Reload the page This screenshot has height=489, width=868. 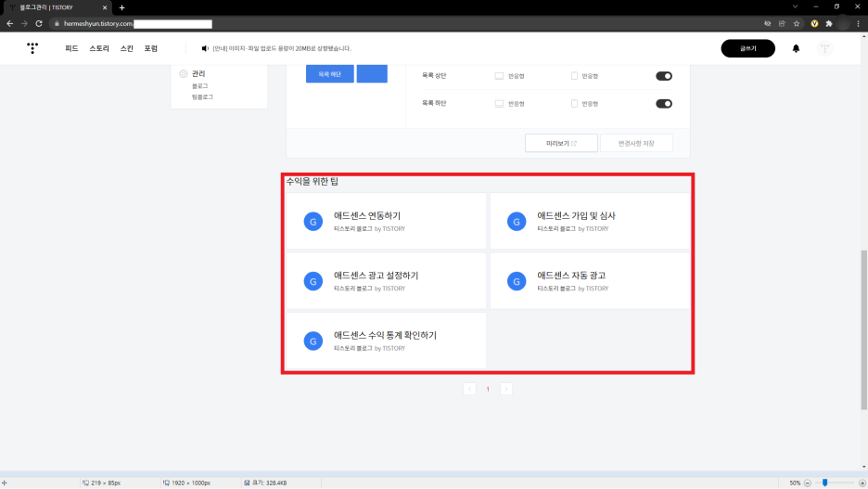(39, 24)
